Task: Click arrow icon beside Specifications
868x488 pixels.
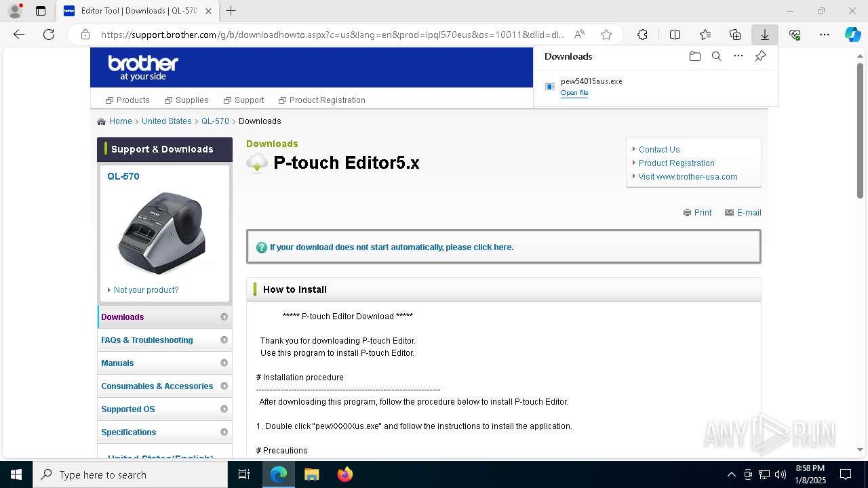Action: (x=224, y=432)
